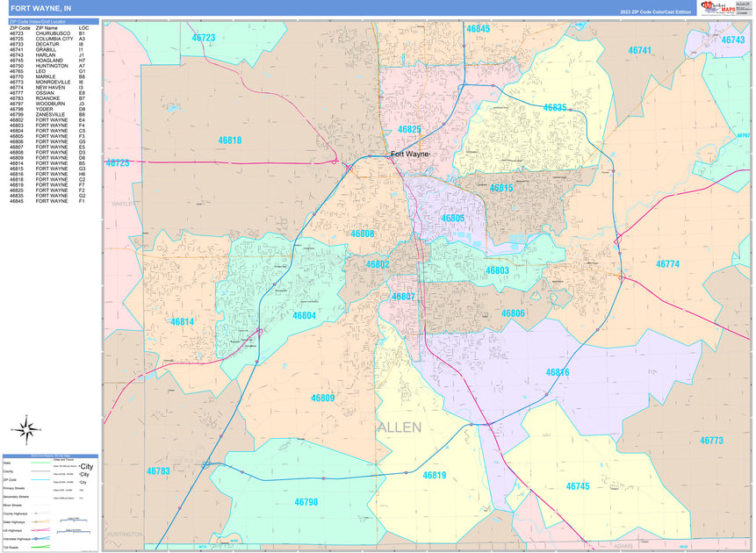Image resolution: width=756 pixels, height=553 pixels.
Task: Click the State Highways oval marker in legend
Action: (x=36, y=521)
